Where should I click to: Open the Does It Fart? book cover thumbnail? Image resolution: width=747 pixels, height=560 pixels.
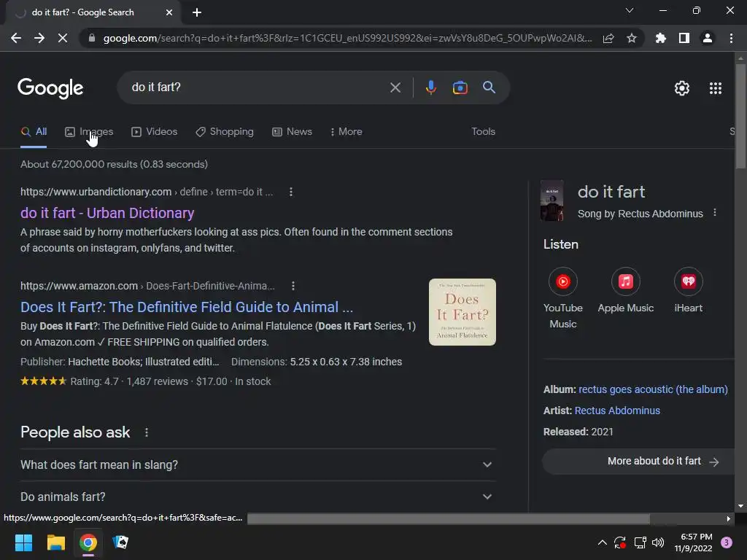(x=462, y=312)
